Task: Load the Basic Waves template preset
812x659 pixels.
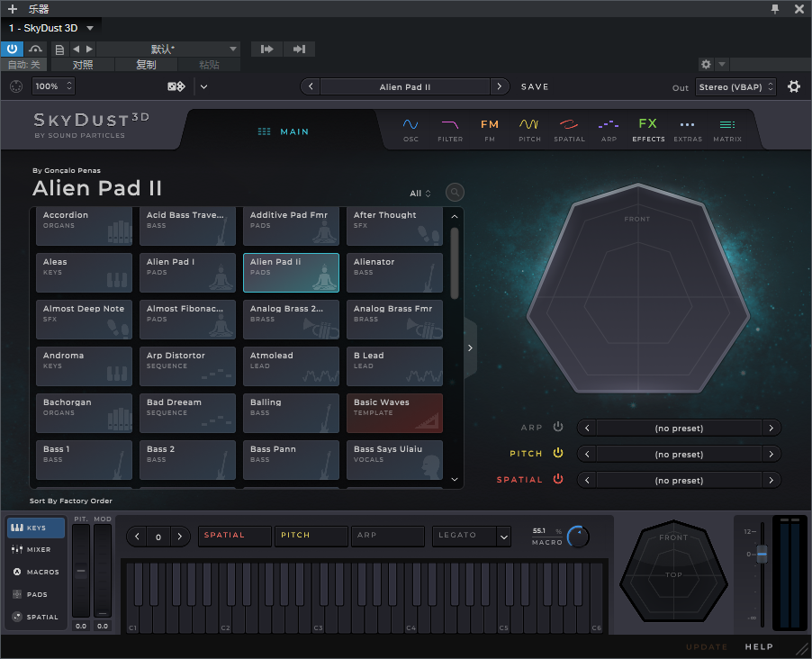Action: coord(394,413)
